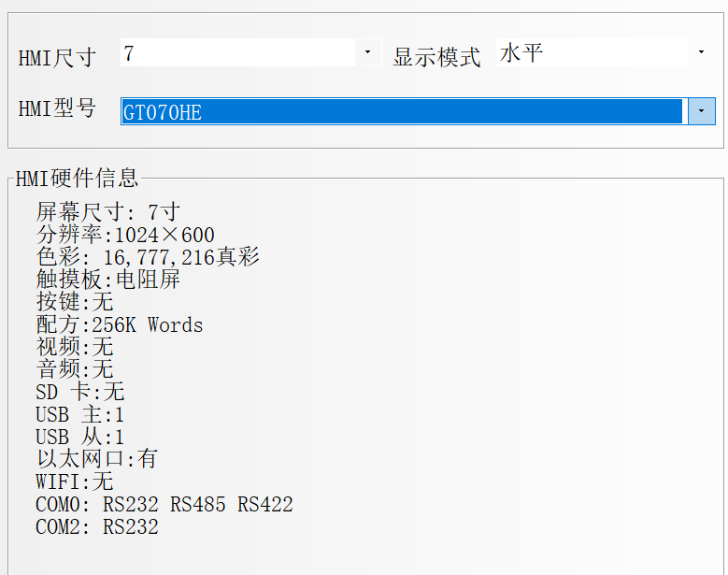Click the 屏幕尺寸: 7寸 line
728x575 pixels.
[108, 212]
